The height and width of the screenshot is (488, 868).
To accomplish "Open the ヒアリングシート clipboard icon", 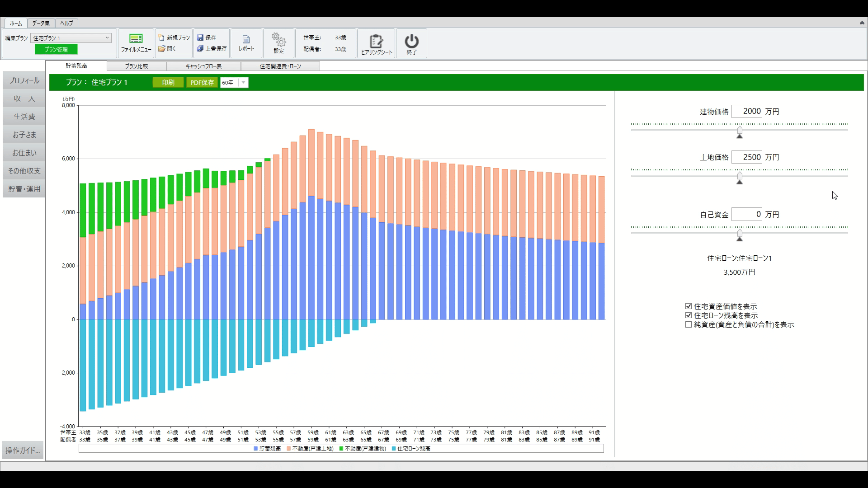I will (376, 41).
